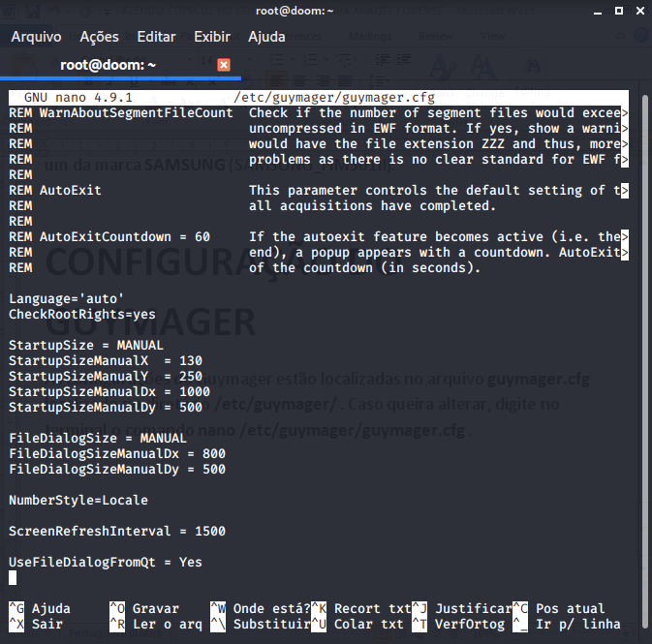Open the Arquivo menu
Screen dimensions: 652x644
[x=36, y=37]
